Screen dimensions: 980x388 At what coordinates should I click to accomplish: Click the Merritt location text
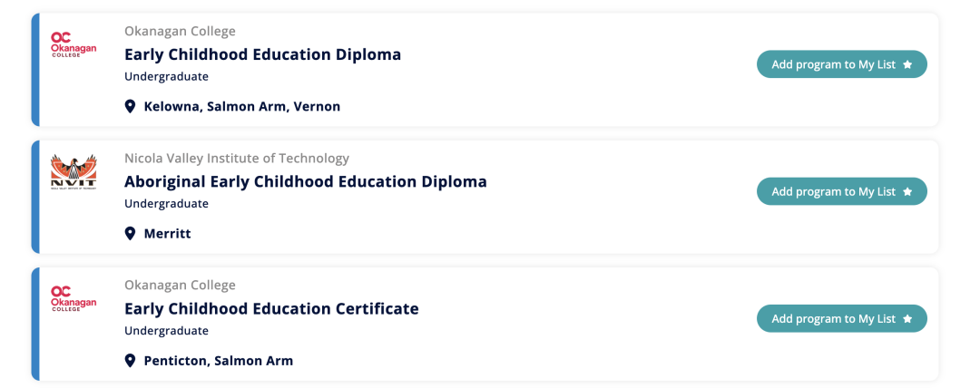click(x=168, y=234)
